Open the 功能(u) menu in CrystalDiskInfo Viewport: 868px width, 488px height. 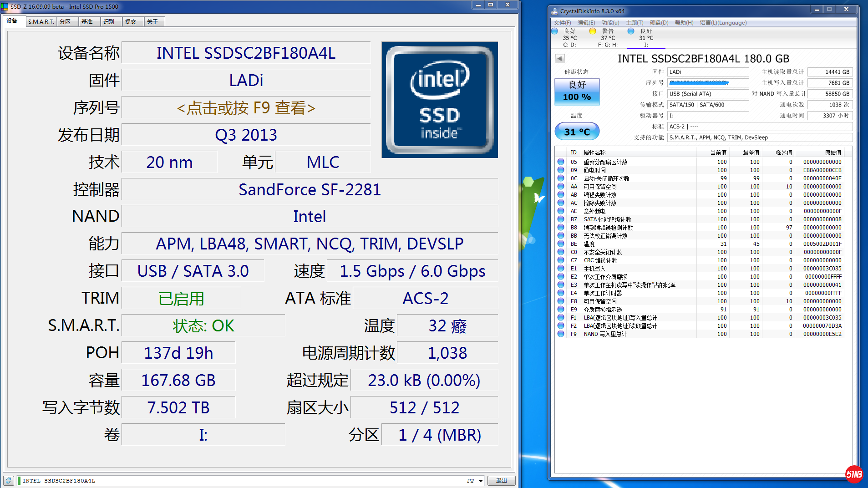[610, 23]
